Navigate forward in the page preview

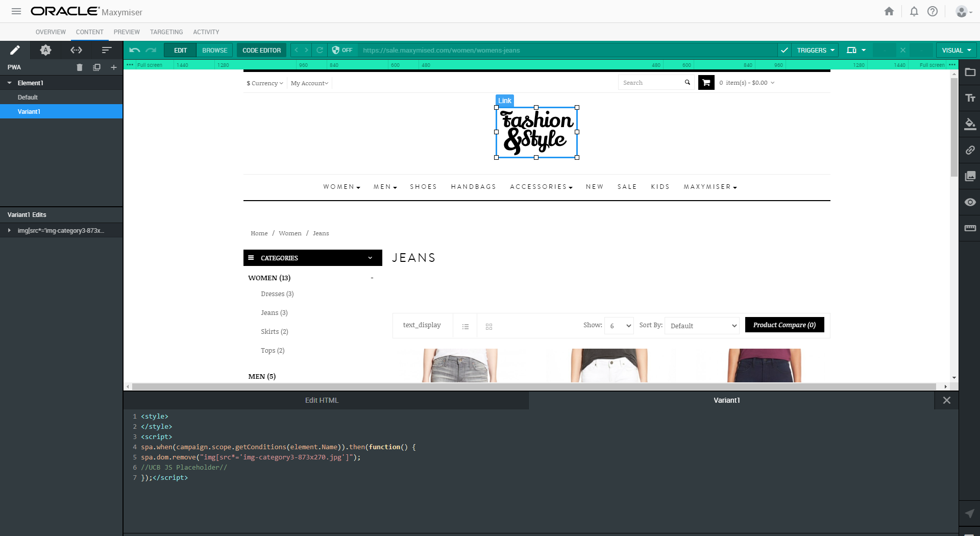click(306, 50)
